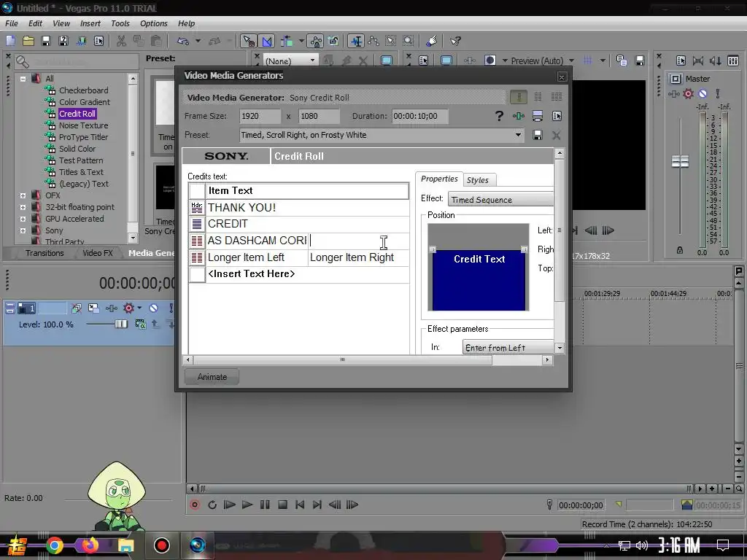The height and width of the screenshot is (560, 747).
Task: Select Titles & Text generator
Action: pyautogui.click(x=81, y=172)
